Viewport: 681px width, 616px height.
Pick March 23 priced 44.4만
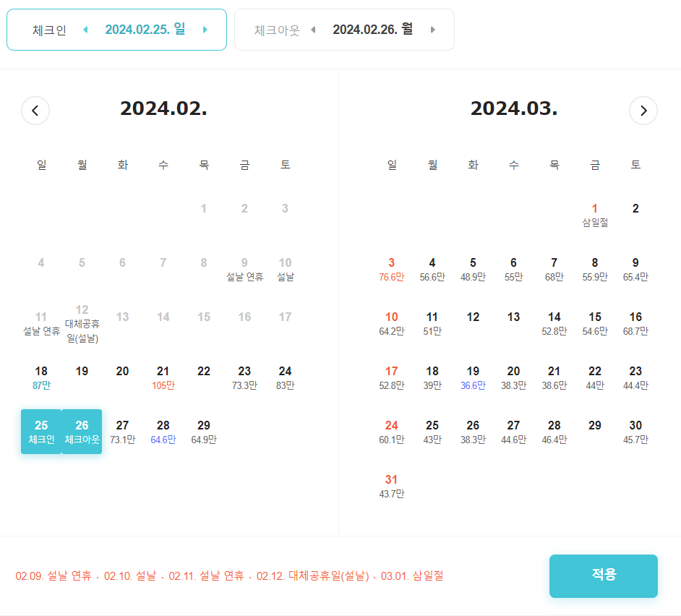(635, 377)
